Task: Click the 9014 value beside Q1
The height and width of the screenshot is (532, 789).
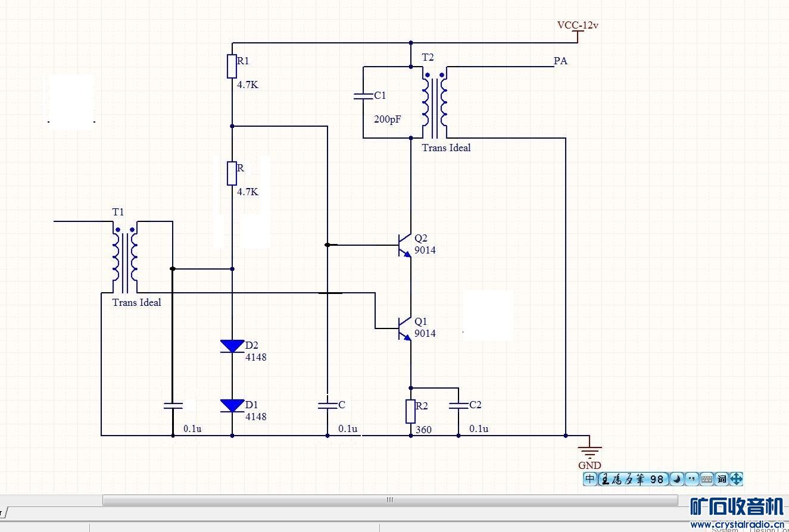Action: coord(425,333)
